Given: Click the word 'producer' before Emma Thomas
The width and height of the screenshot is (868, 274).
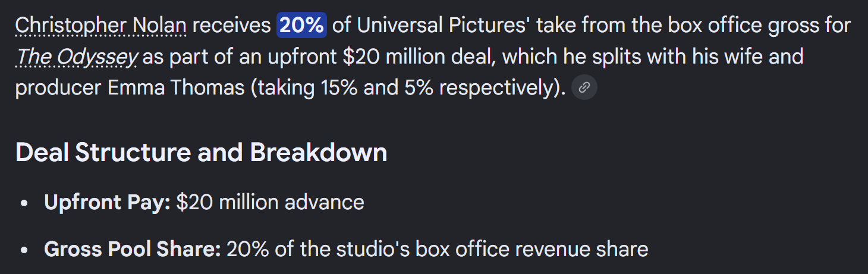Looking at the screenshot, I should [x=58, y=88].
